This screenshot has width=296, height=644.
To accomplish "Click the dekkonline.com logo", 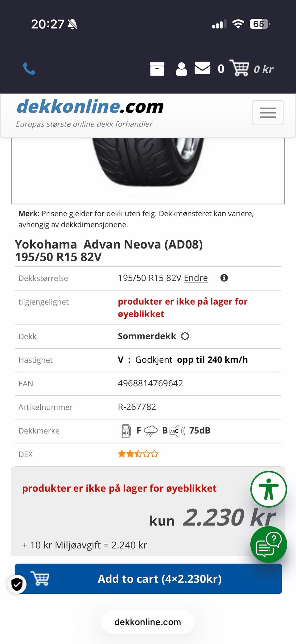I will [x=90, y=106].
